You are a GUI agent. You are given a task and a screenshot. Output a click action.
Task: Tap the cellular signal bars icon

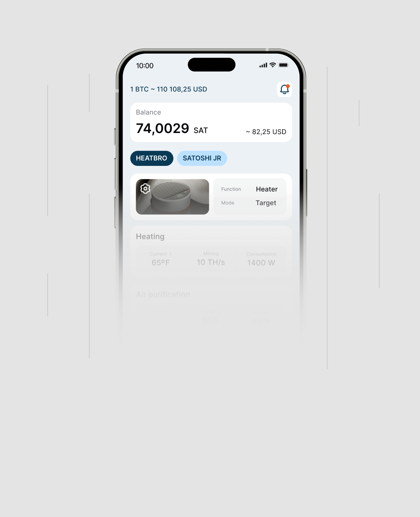[x=263, y=65]
